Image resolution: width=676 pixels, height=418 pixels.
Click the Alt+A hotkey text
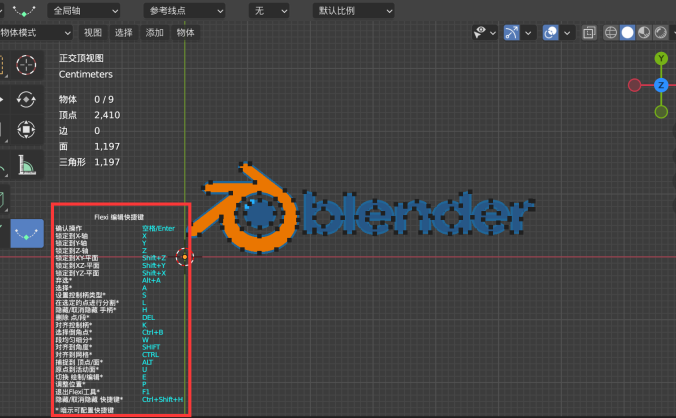151,280
